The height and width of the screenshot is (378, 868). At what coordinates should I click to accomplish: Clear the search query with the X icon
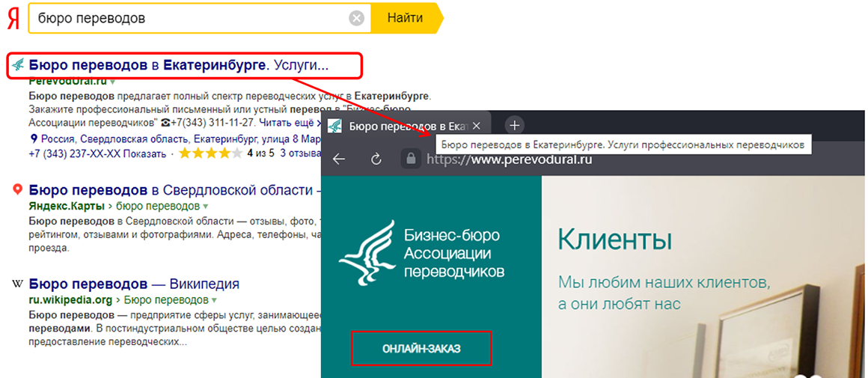tap(358, 18)
